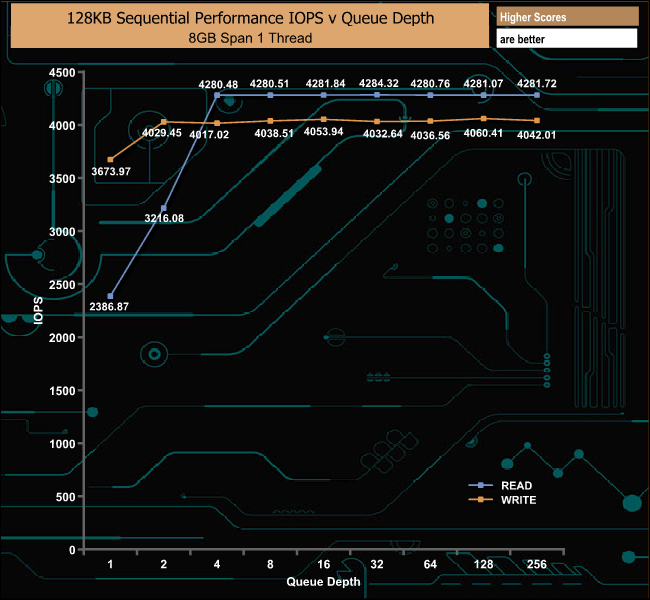Click the blue read marker at queue depth 256
650x600 pixels.
click(x=537, y=95)
